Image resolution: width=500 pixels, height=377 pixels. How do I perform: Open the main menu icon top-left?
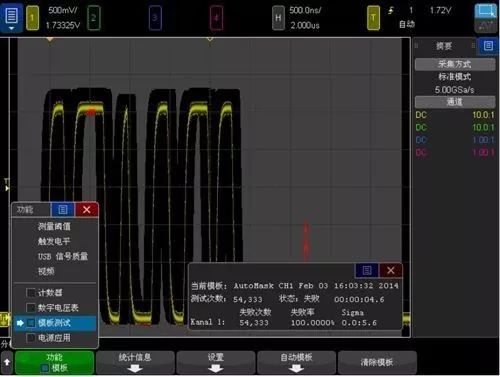pos(11,18)
